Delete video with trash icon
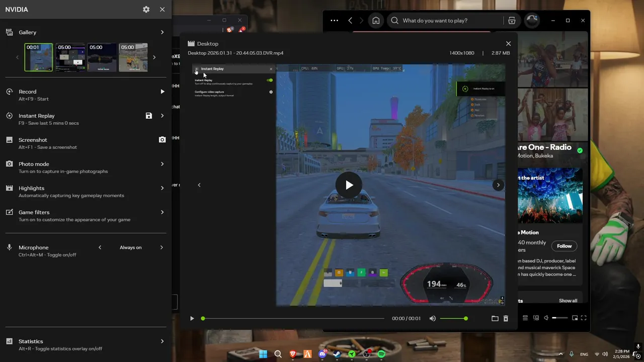 click(x=506, y=318)
